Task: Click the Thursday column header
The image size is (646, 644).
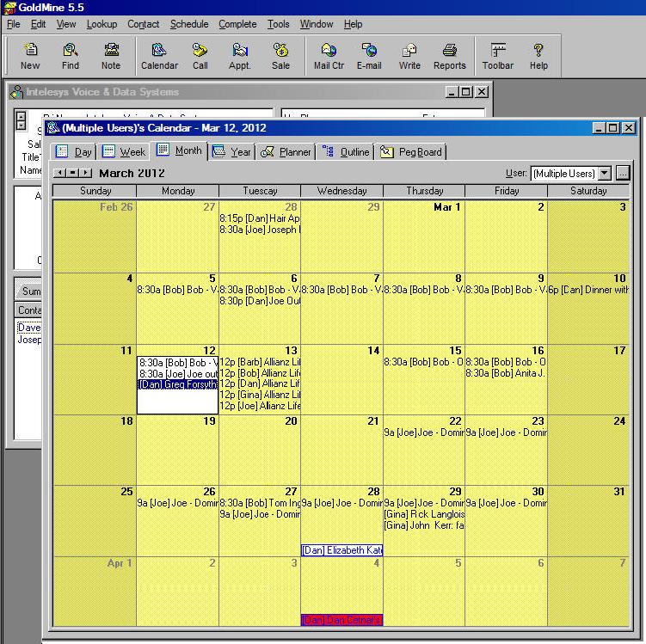Action: 424,191
